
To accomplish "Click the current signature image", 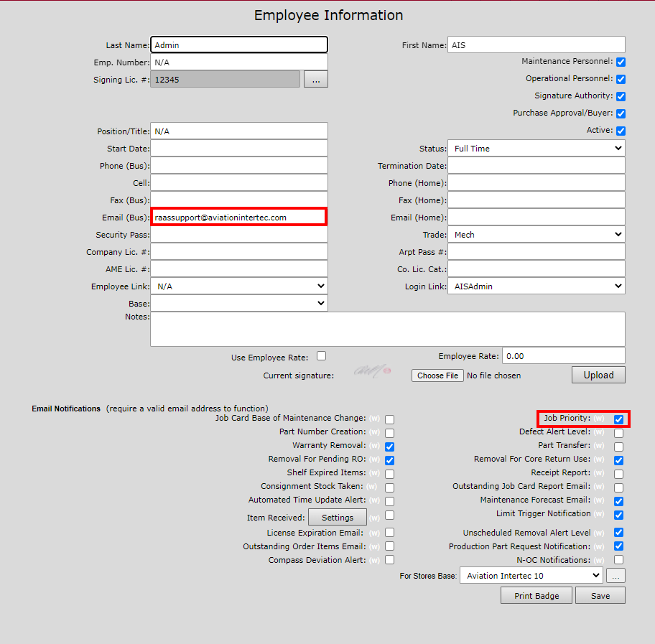I will pos(372,371).
